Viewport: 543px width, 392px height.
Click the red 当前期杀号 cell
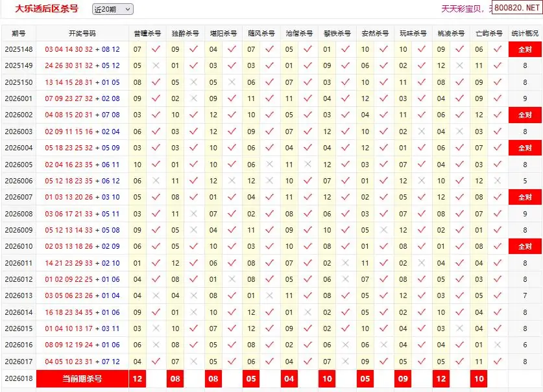82,378
